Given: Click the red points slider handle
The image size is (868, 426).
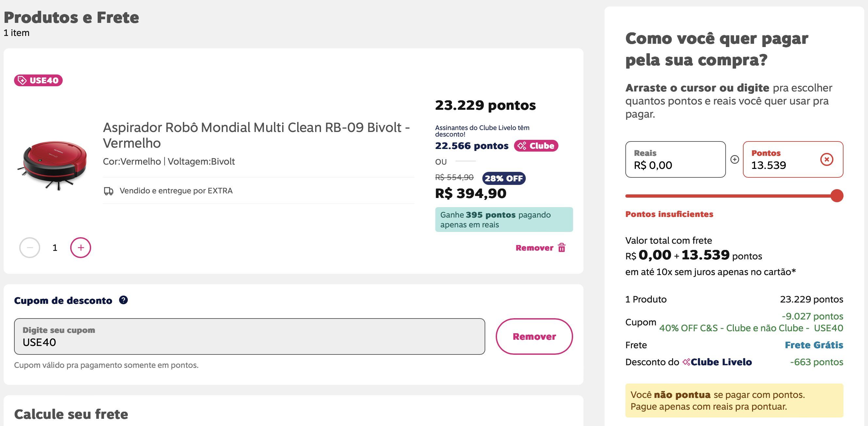Looking at the screenshot, I should (x=837, y=196).
